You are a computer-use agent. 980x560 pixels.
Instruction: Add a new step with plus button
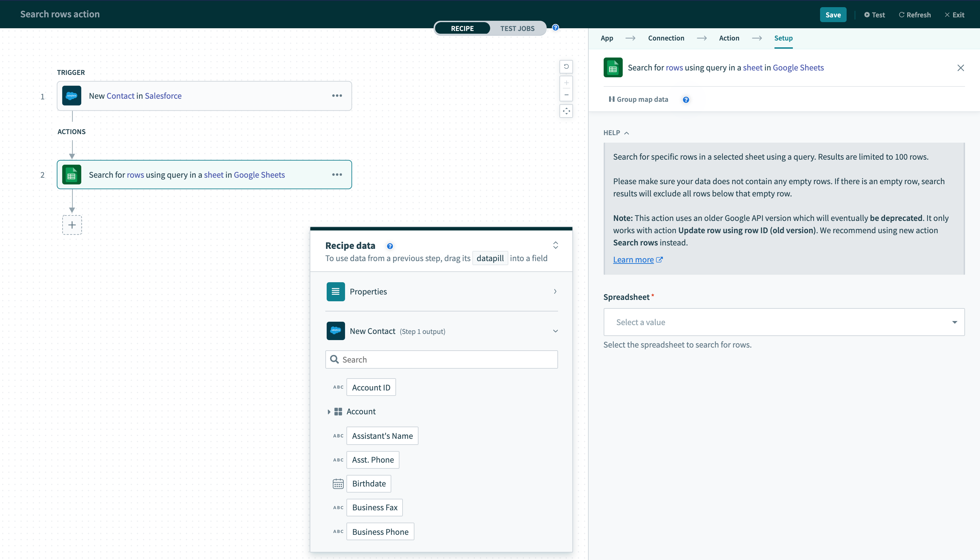pos(72,225)
